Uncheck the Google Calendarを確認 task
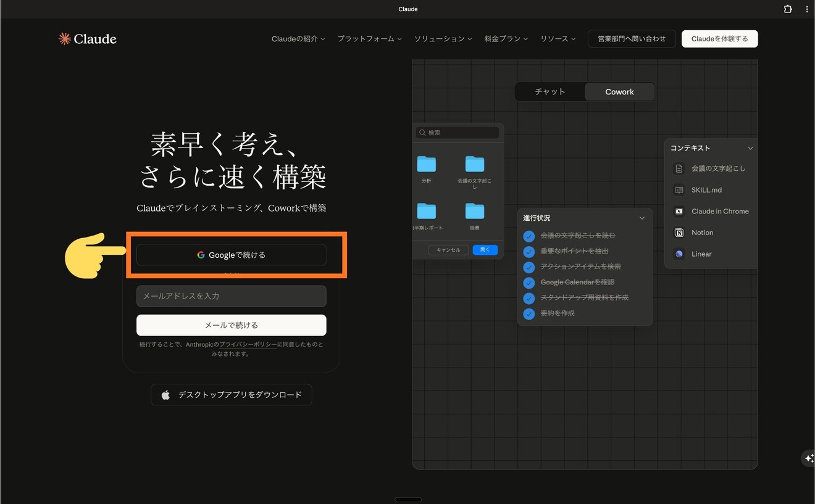This screenshot has height=504, width=815. (x=529, y=283)
